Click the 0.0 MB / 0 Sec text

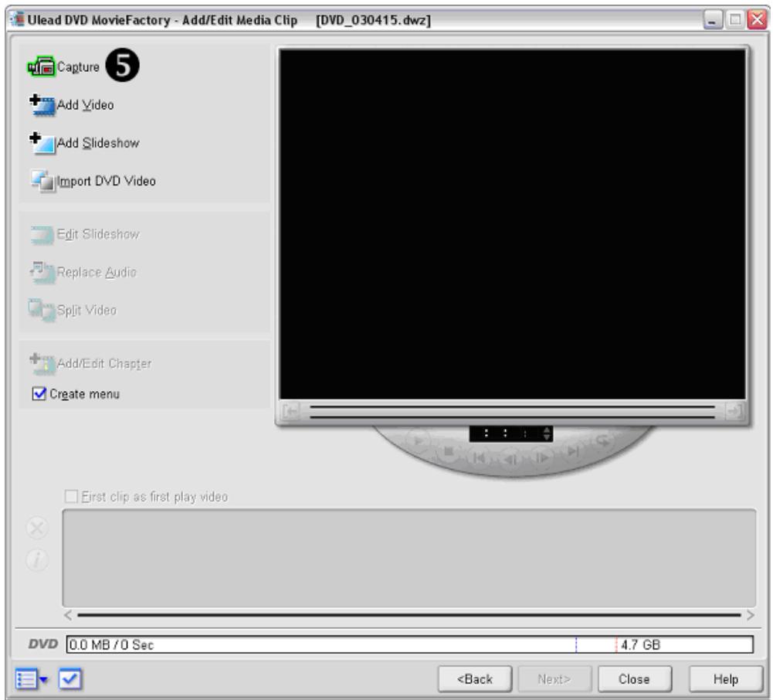[x=111, y=644]
